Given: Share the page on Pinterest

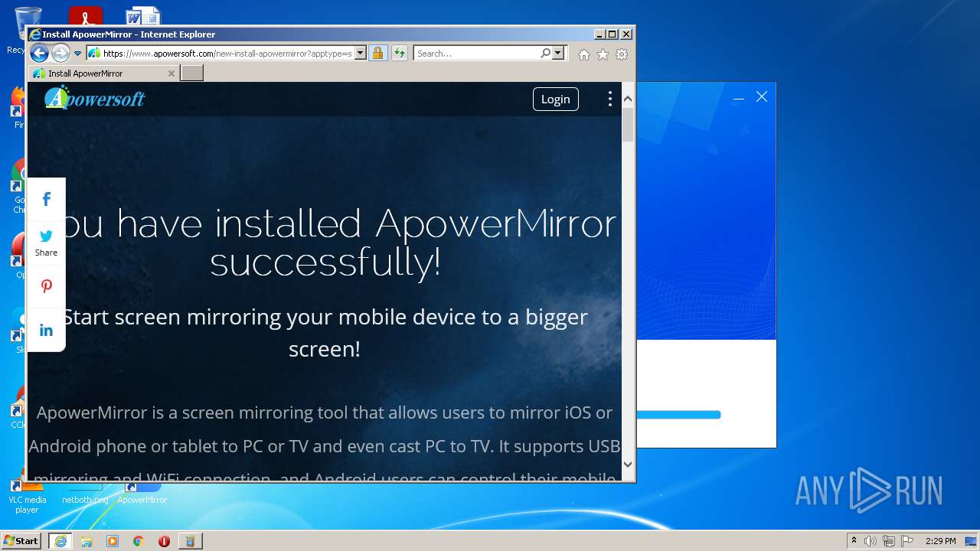Looking at the screenshot, I should tap(47, 286).
